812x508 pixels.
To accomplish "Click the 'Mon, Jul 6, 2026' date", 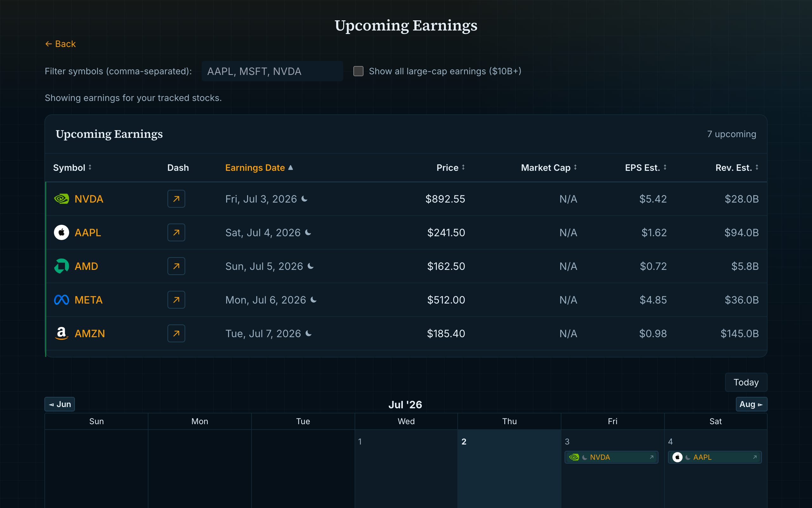I will [x=265, y=300].
